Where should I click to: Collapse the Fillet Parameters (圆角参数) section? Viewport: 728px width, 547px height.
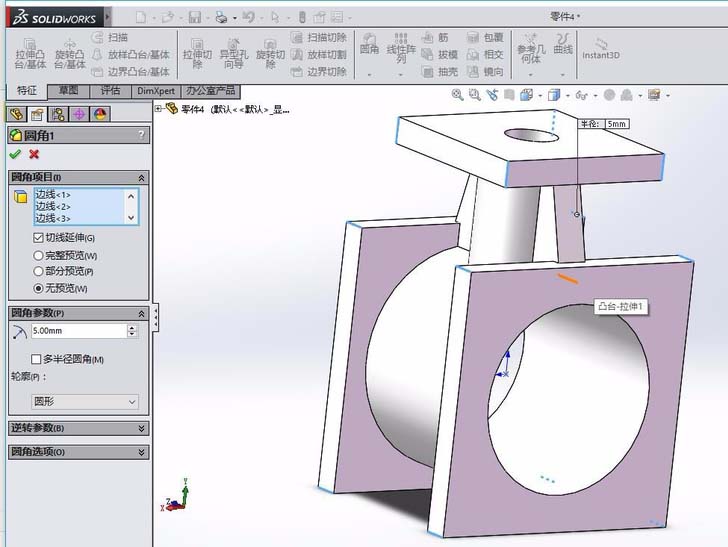(x=142, y=313)
